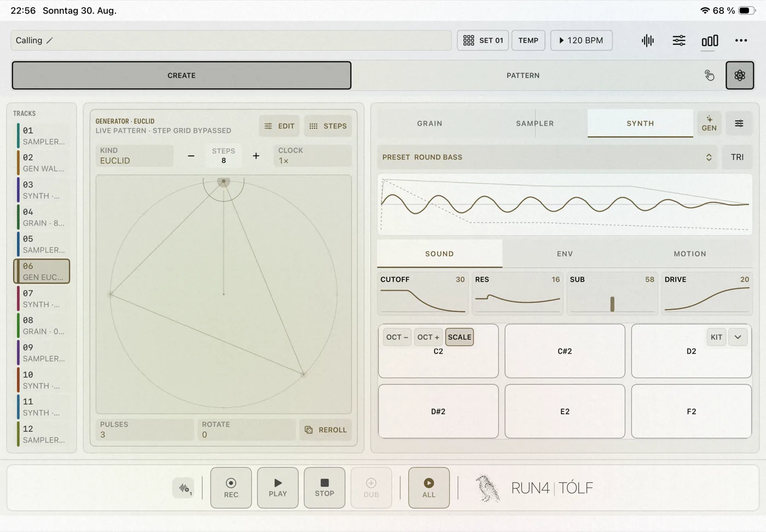Expand the PRESET ROUND BASS dropdown
This screenshot has width=766, height=532.
(x=547, y=157)
